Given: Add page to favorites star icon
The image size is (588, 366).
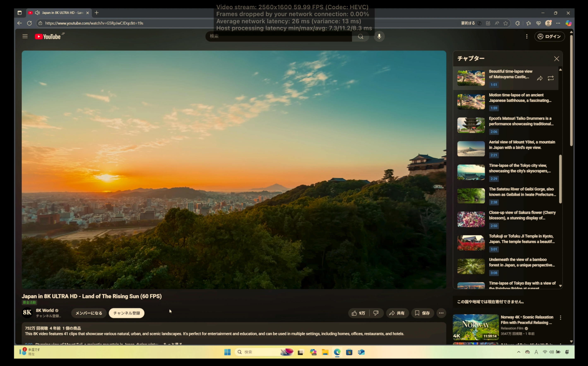Looking at the screenshot, I should [506, 23].
